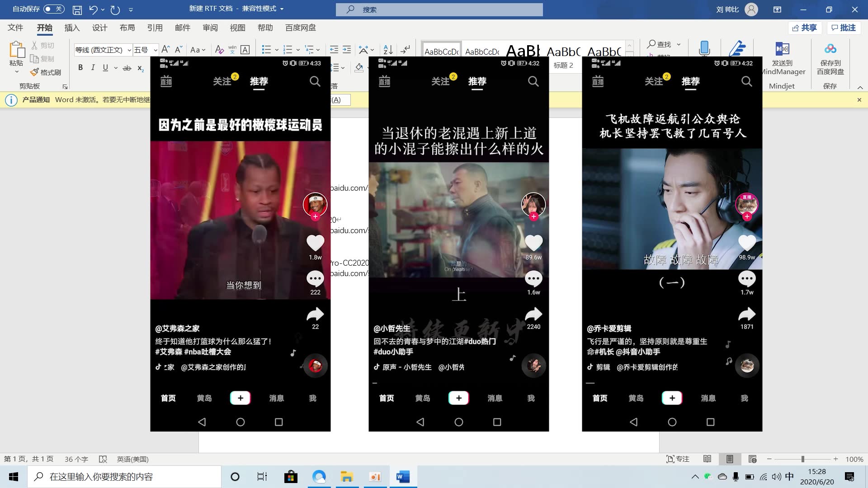Image resolution: width=868 pixels, height=488 pixels.
Task: Toggle underline formatting
Action: coord(105,68)
